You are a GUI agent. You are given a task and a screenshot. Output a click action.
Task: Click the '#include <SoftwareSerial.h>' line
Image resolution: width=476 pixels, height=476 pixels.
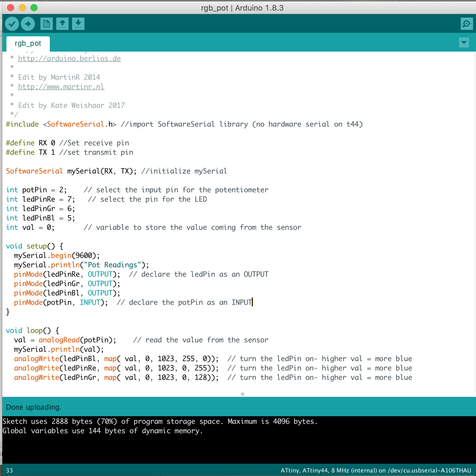tap(184, 124)
